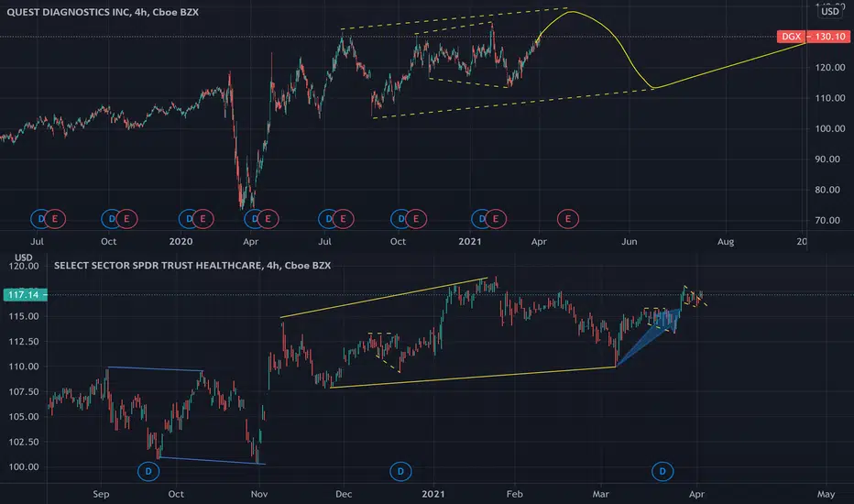Click the 90.00 price level on Quest axis
854x504 pixels.
coord(829,159)
